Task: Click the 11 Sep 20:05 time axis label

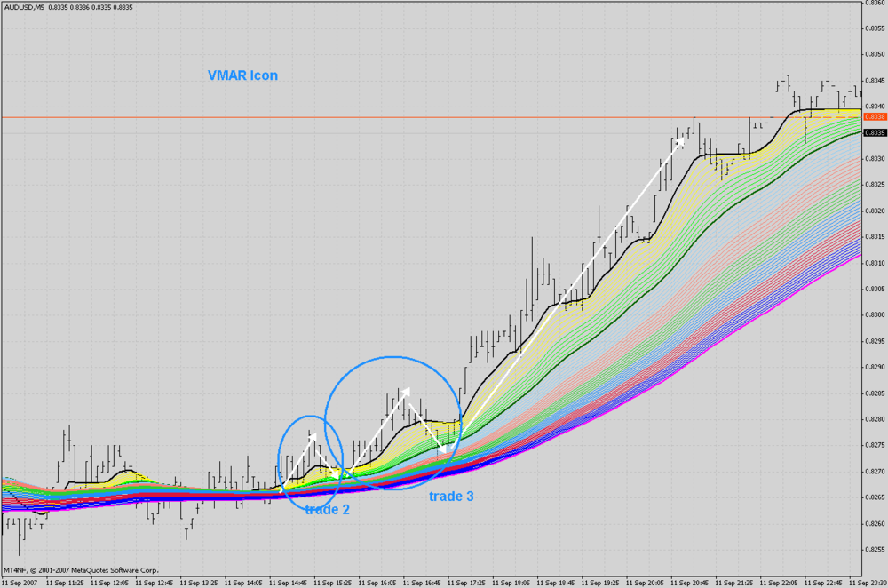Action: 644,583
